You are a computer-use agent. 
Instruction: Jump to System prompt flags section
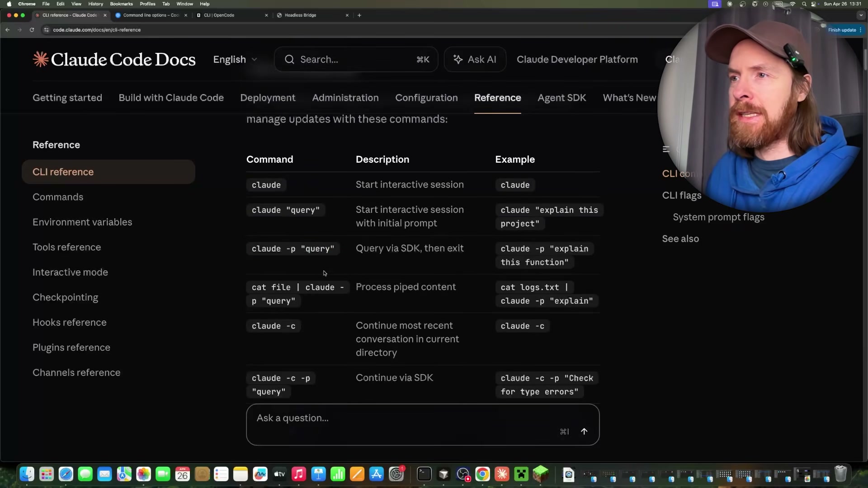tap(718, 217)
